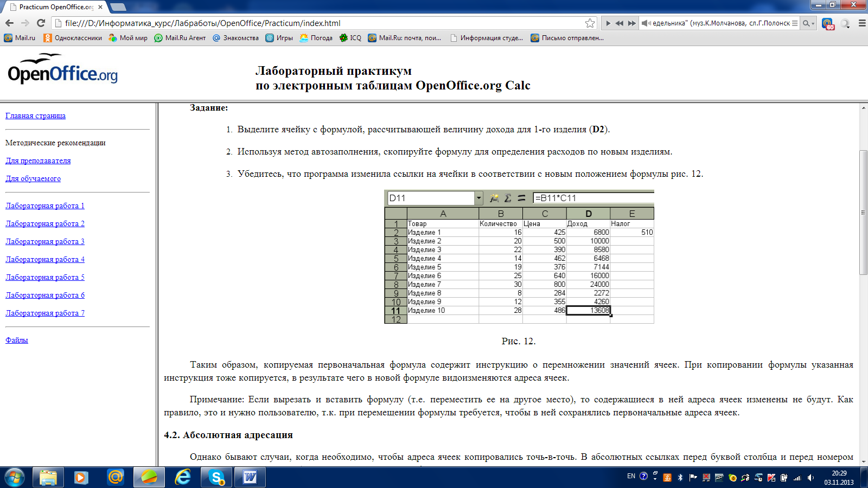This screenshot has width=868, height=488.
Task: Click the browser Back arrow
Action: (9, 23)
